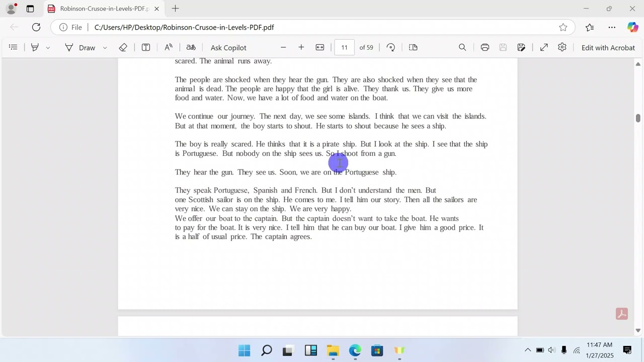Enter full screen mode
The height and width of the screenshot is (362, 644).
coord(544,47)
